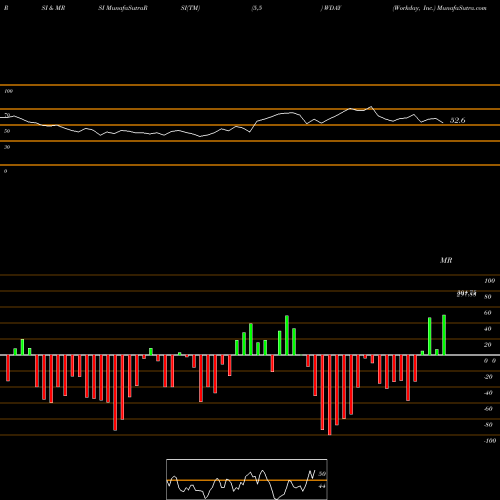Select the last green MR bar on right
The height and width of the screenshot is (500, 500).
click(x=444, y=335)
